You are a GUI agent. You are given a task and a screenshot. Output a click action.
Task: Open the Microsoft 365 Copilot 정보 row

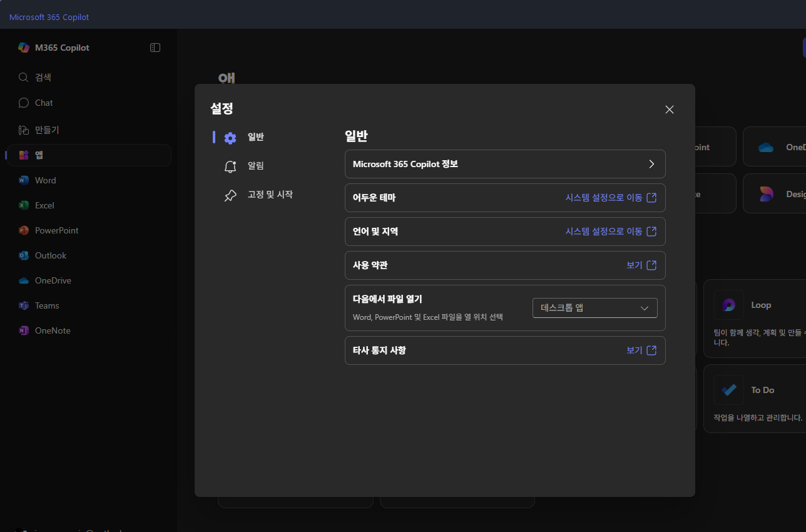point(505,164)
